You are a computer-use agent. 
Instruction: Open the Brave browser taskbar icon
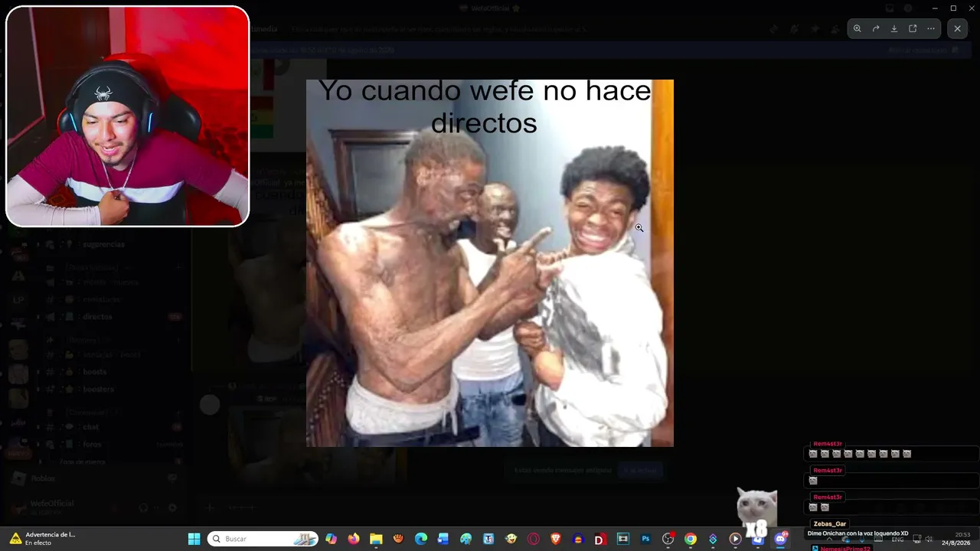[x=556, y=539]
